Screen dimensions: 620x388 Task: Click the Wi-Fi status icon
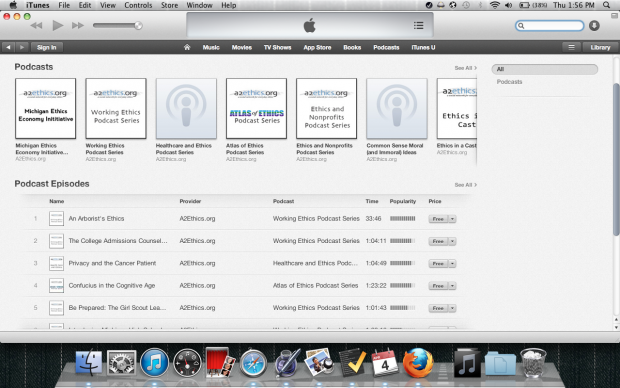[494, 5]
